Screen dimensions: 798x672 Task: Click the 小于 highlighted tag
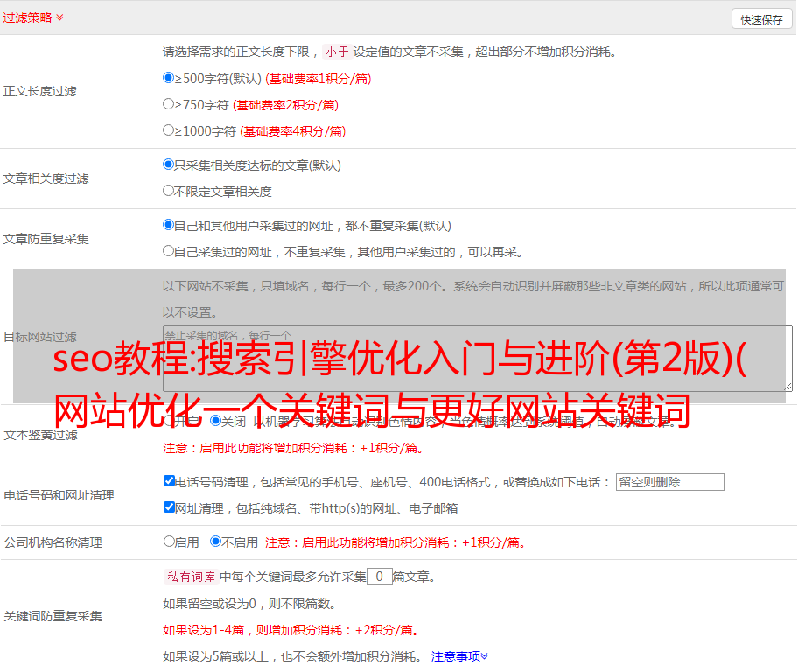pos(338,52)
